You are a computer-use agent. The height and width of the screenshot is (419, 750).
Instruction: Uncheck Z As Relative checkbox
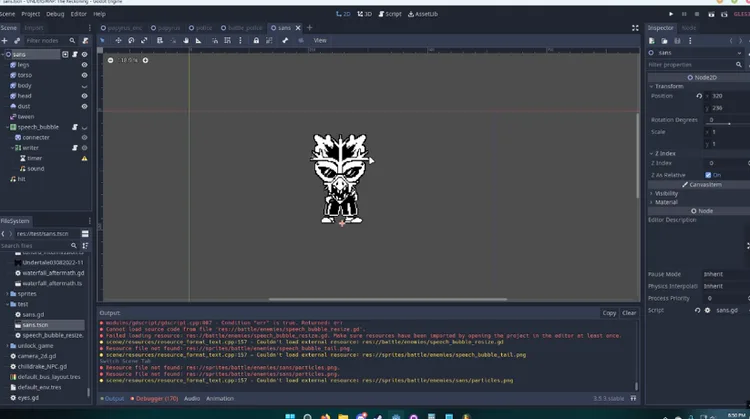pos(708,175)
